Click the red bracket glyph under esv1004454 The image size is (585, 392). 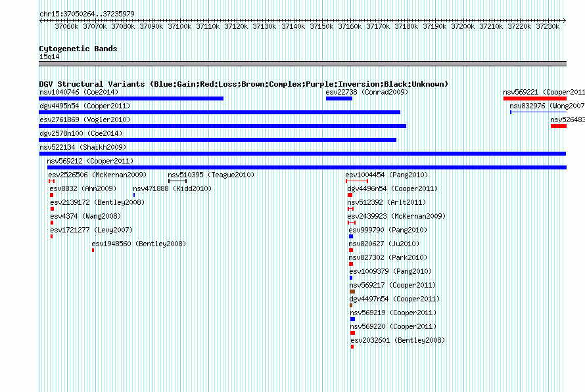click(357, 181)
